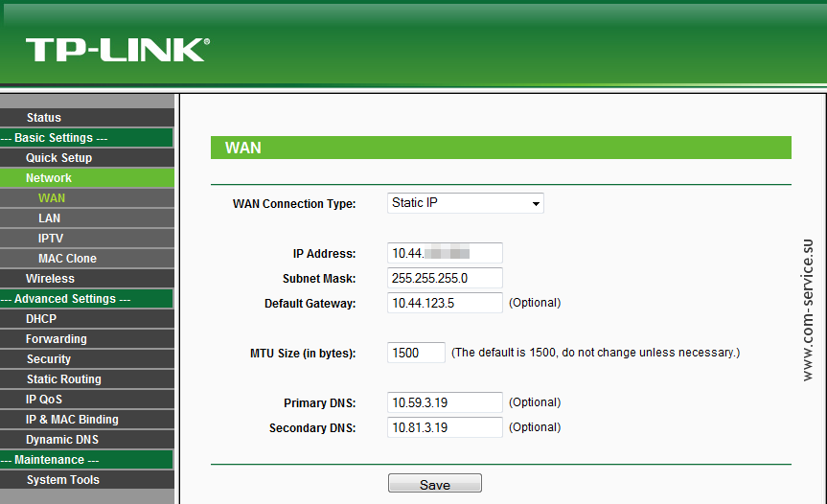Click the MTU Size field

point(416,353)
